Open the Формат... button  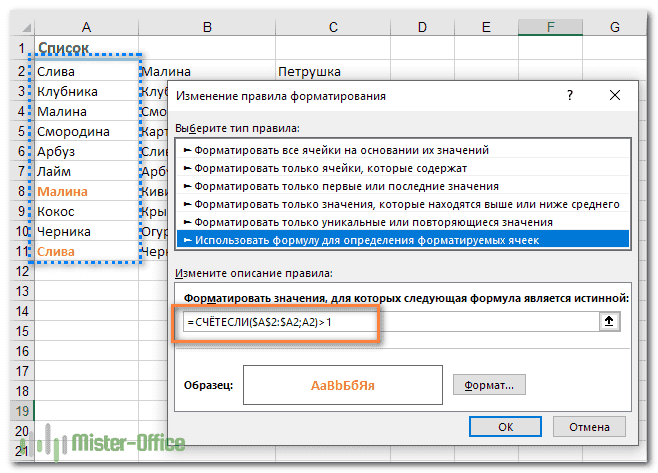(489, 385)
